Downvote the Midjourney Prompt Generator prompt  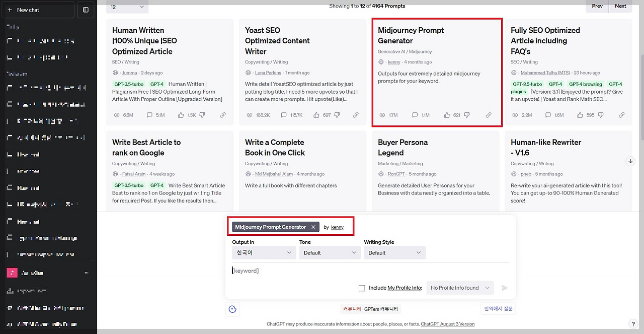pos(466,115)
